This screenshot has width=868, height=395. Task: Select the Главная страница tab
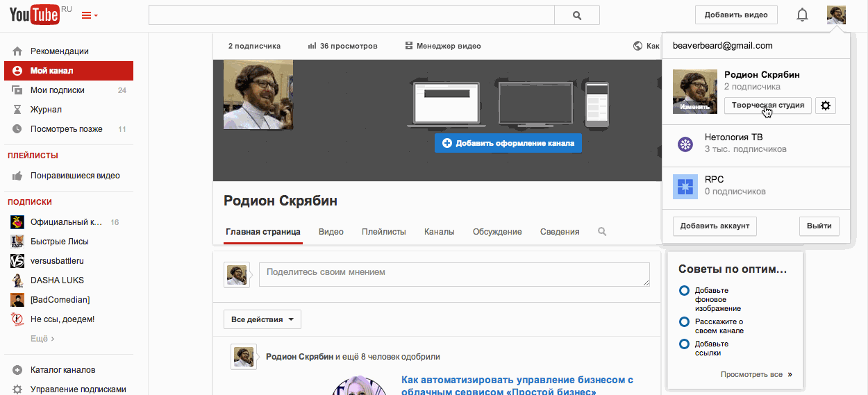(263, 232)
